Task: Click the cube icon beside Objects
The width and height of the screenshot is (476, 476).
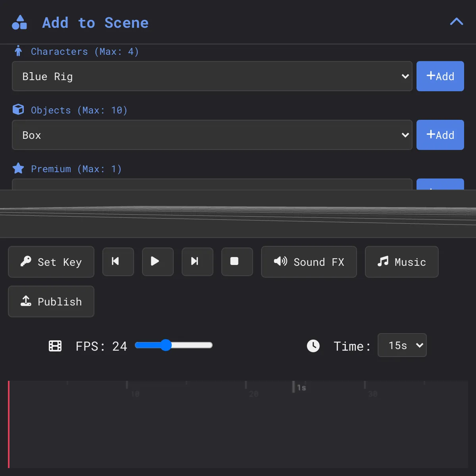Action: pyautogui.click(x=18, y=109)
